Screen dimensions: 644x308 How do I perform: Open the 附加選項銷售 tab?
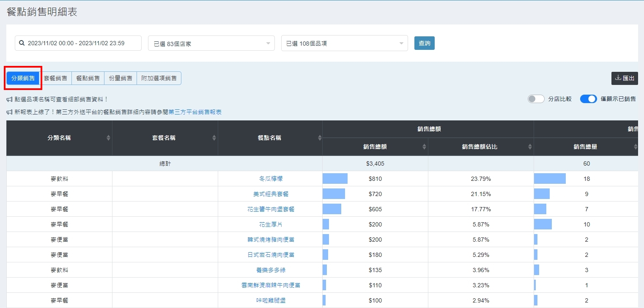click(159, 78)
